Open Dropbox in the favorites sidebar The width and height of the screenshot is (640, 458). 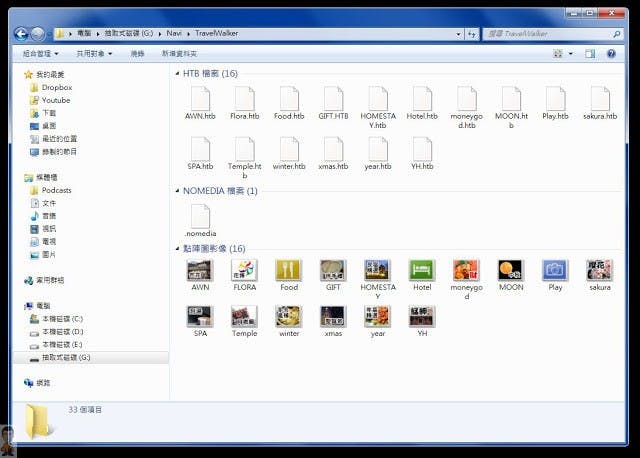(56, 87)
